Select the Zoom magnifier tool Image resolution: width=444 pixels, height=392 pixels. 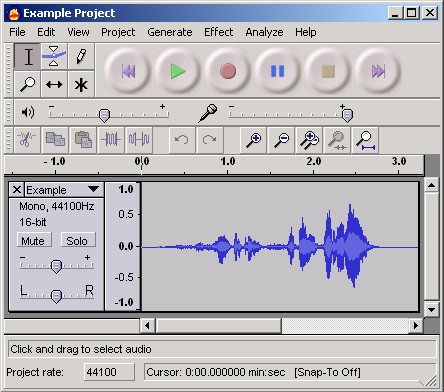tap(28, 84)
